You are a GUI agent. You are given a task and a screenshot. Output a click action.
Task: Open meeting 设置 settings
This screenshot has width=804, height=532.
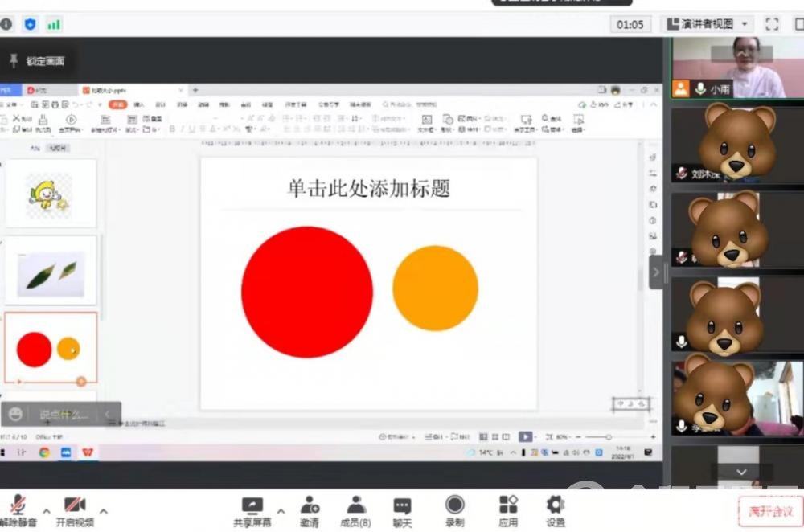pos(556,511)
